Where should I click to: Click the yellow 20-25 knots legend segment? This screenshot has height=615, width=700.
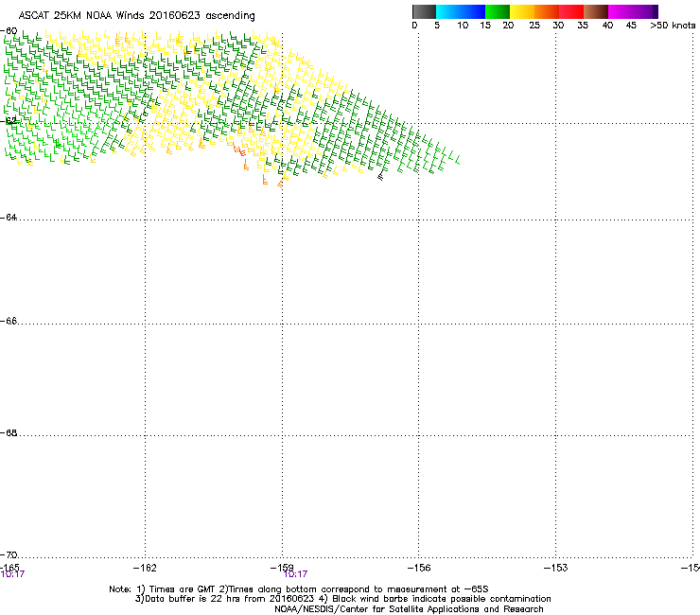(x=522, y=11)
